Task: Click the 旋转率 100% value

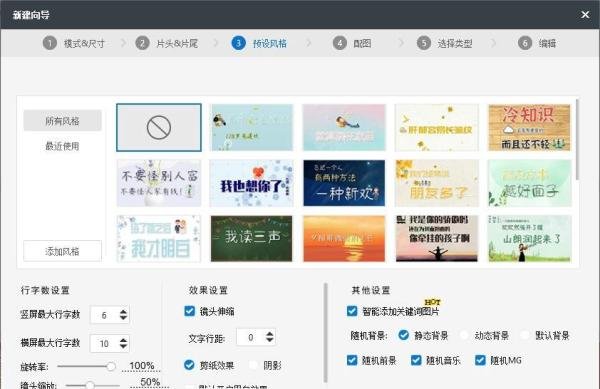Action: tap(142, 366)
